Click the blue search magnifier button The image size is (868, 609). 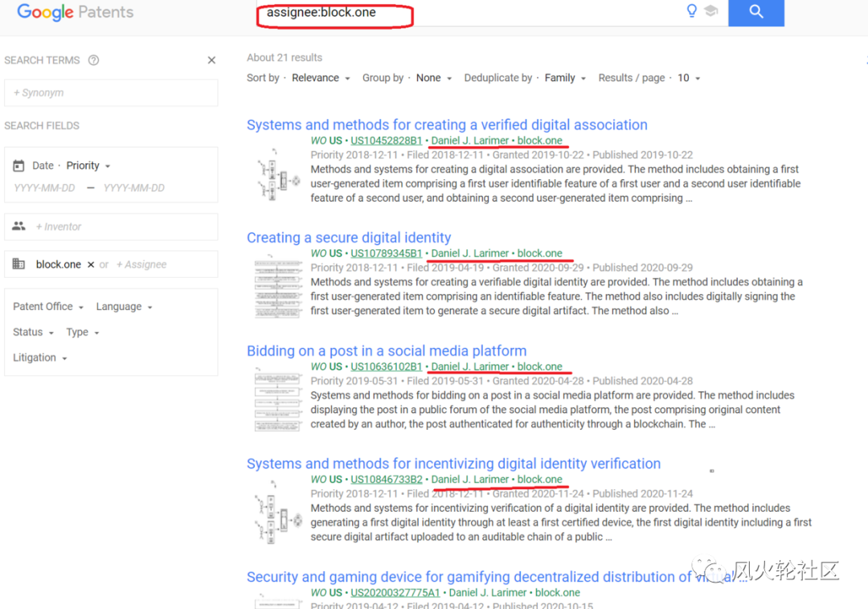[755, 12]
